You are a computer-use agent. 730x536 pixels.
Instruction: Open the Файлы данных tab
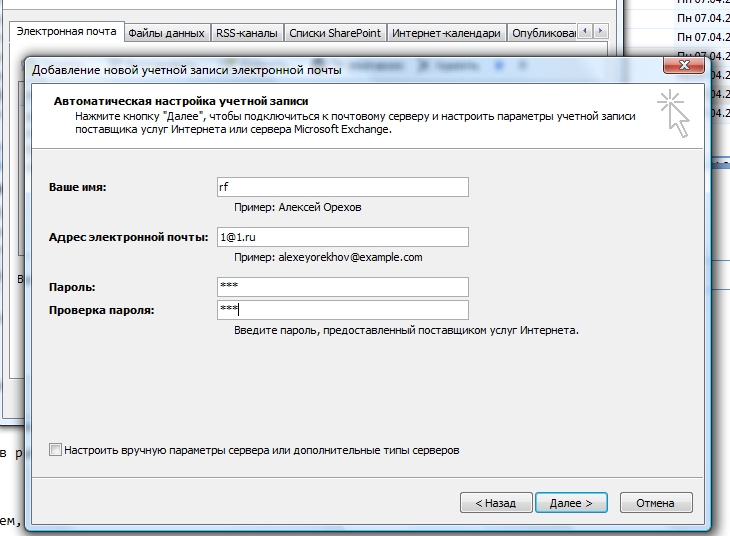[x=167, y=33]
